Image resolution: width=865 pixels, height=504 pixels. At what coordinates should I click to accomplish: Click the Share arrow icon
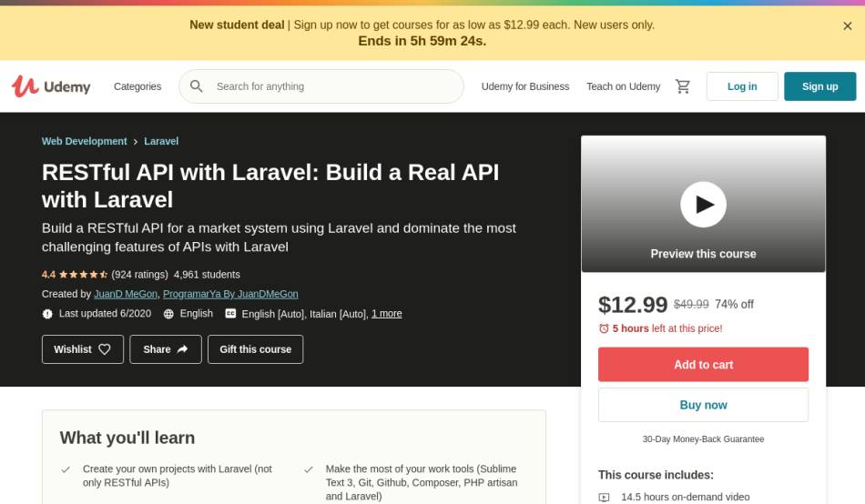183,349
